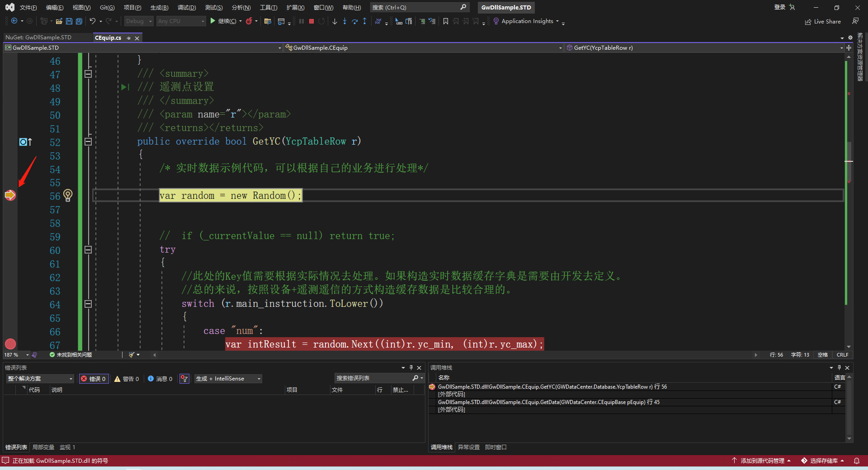868x470 pixels.
Task: Toggle bookmark icon in toolbar
Action: (x=446, y=21)
